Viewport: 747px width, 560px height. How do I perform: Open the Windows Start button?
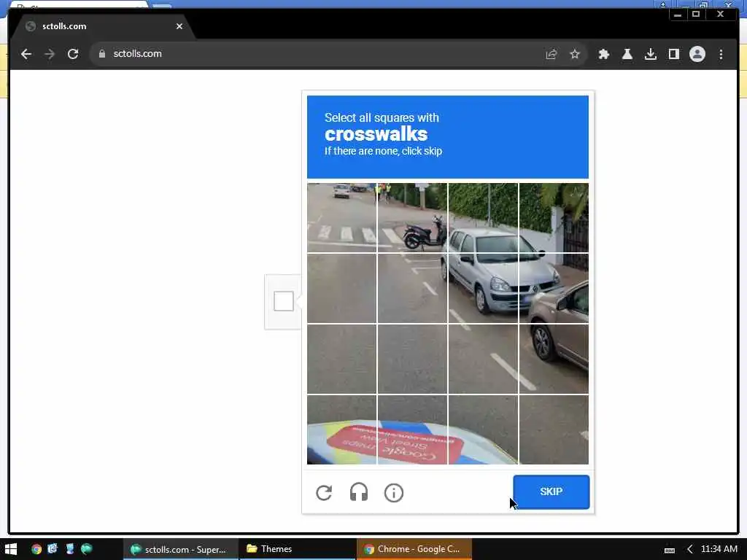tap(10, 549)
